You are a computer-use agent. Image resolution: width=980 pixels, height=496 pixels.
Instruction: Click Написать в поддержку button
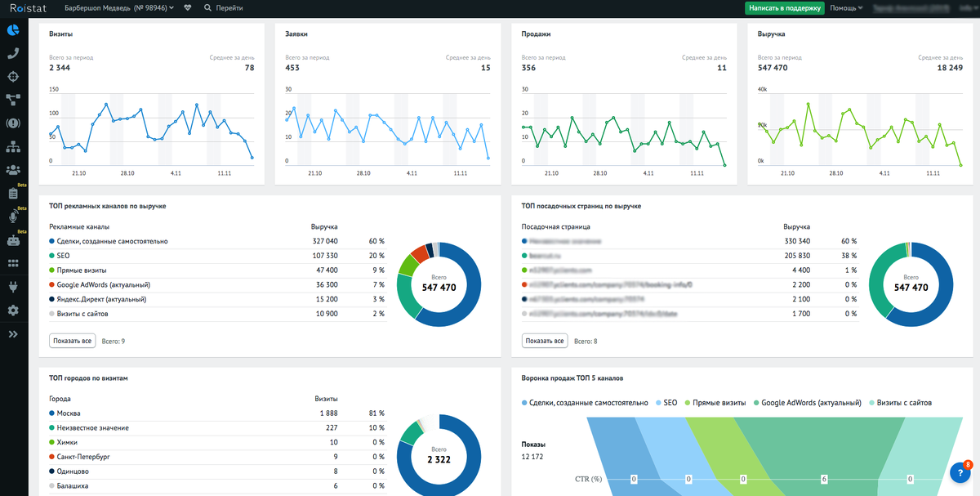[784, 8]
